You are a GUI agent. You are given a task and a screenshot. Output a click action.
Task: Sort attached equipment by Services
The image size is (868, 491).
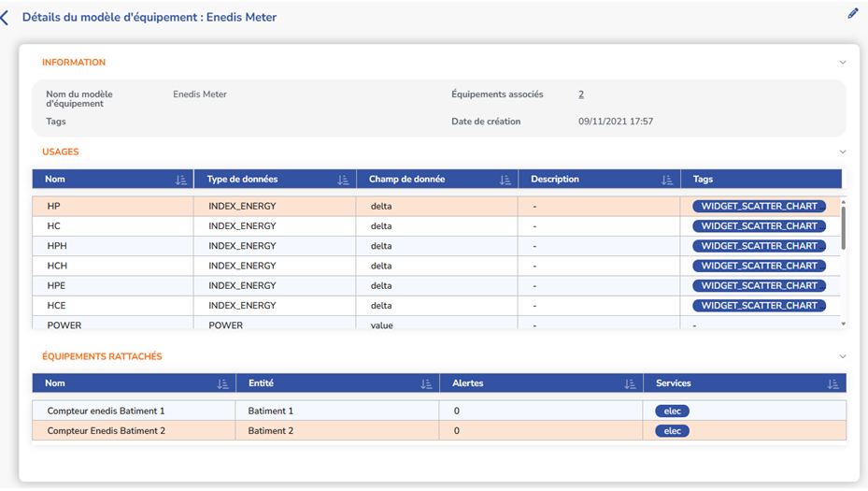[832, 383]
